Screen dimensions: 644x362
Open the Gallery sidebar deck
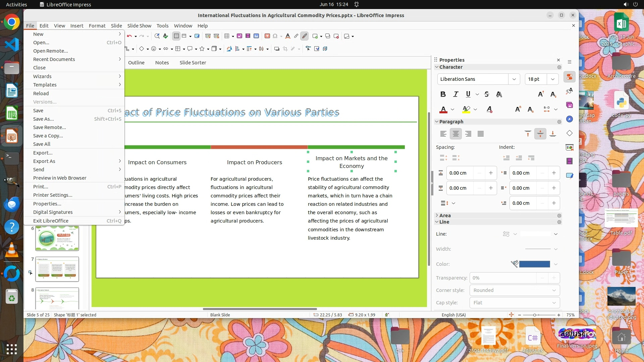click(570, 105)
